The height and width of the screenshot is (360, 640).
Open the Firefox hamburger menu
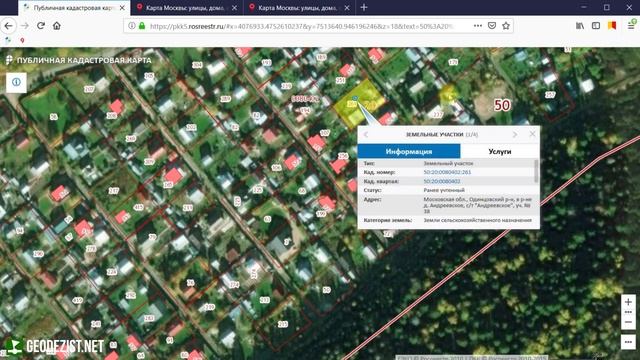click(x=631, y=26)
